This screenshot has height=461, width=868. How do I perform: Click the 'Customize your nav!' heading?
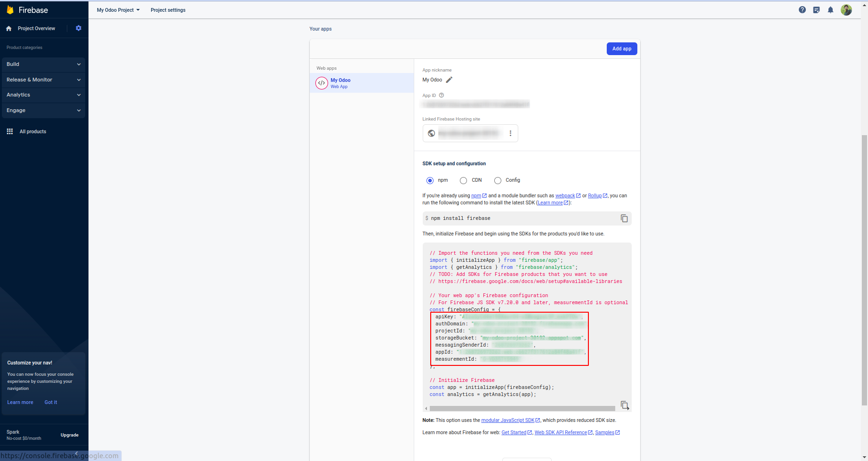tap(30, 363)
